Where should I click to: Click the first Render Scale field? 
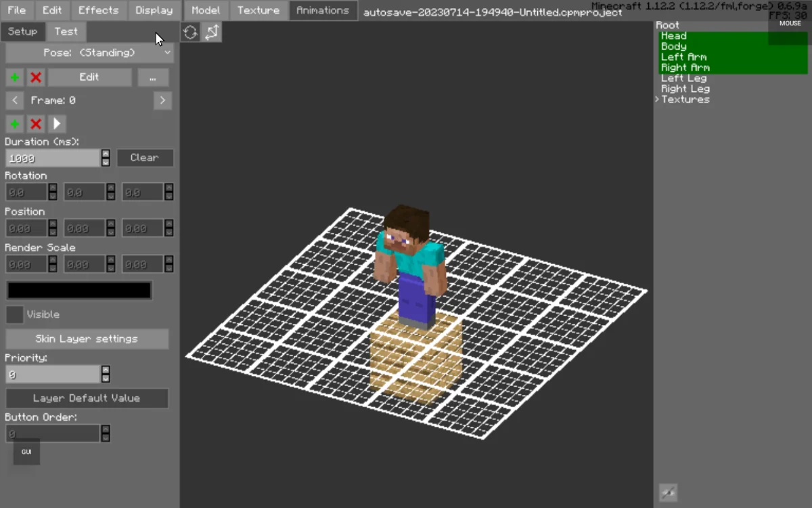27,264
